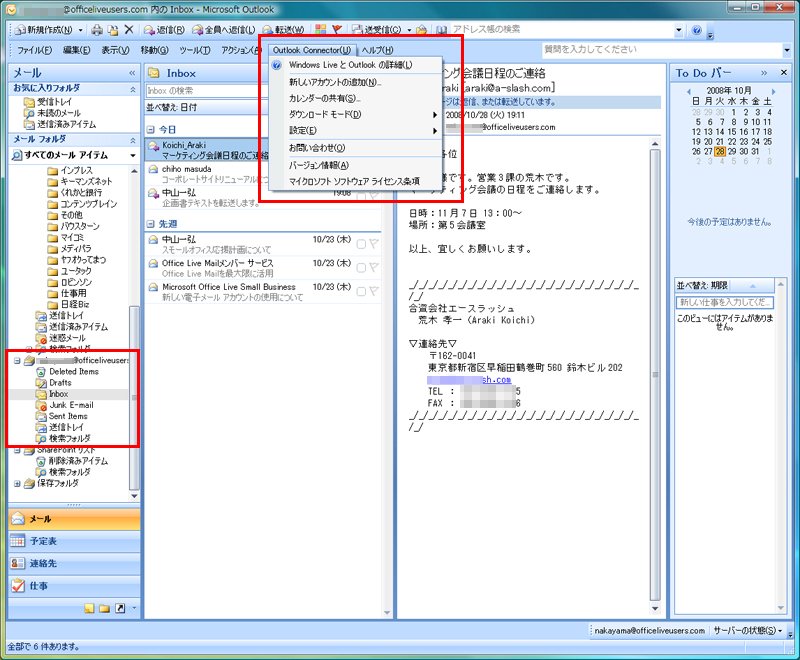Collapse the お気に入りフォルダ section
The height and width of the screenshot is (660, 800).
(133, 89)
